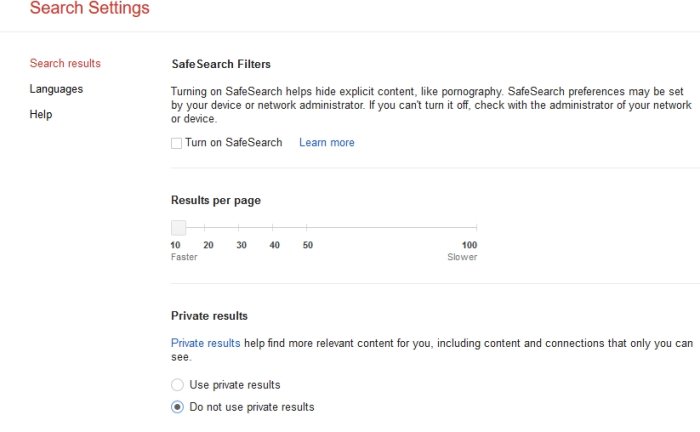Set results per page to 20
Image resolution: width=700 pixels, height=432 pixels.
[x=204, y=228]
